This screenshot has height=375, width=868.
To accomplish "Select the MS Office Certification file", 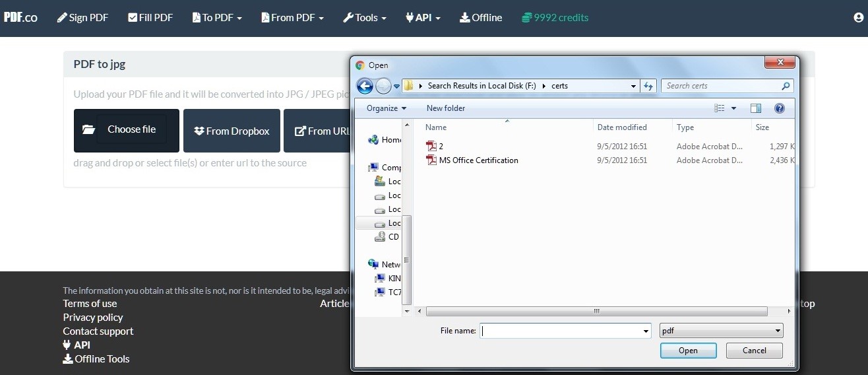I will pyautogui.click(x=478, y=160).
